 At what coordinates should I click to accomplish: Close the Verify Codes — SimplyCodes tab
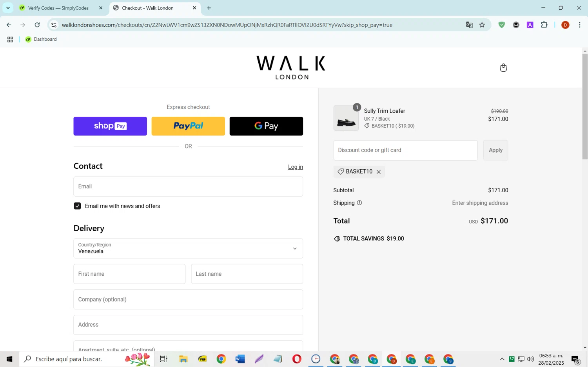[101, 8]
